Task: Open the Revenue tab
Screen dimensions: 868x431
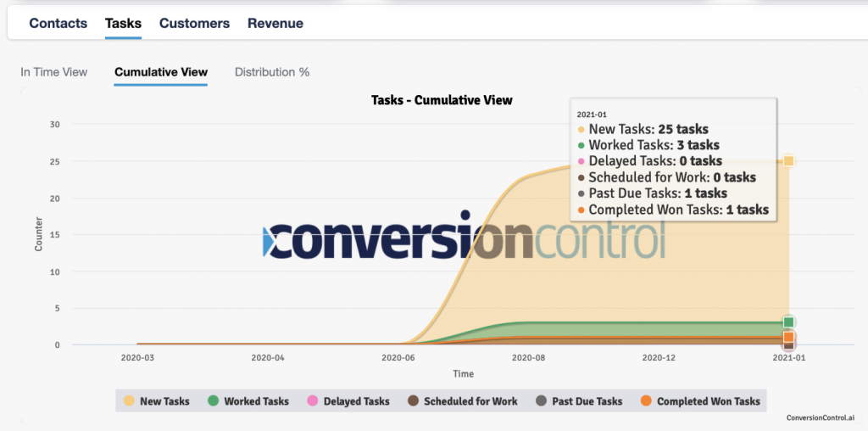Action: point(275,24)
